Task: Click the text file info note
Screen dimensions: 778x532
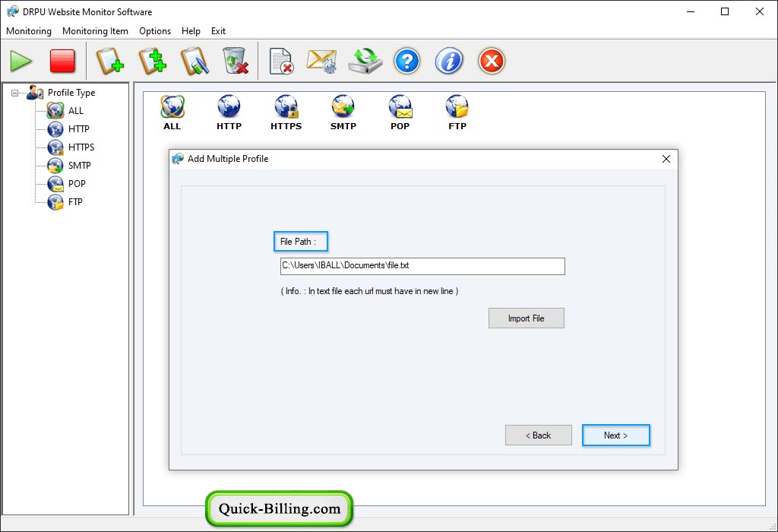Action: [370, 291]
